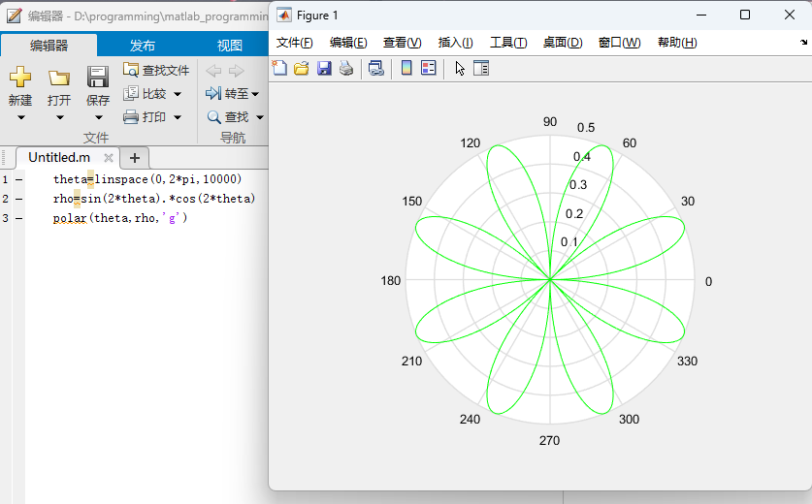Click the 180 degree label on polar plot
Image resolution: width=812 pixels, height=504 pixels.
(x=390, y=280)
